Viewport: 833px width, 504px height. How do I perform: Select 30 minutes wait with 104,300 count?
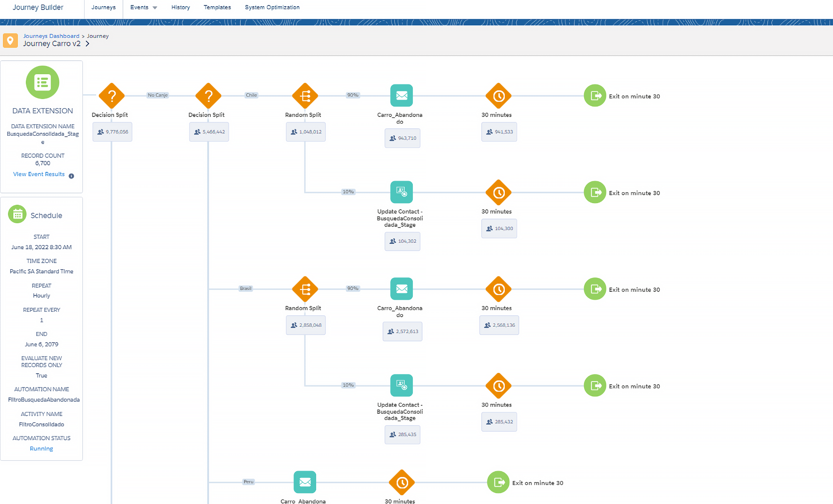(499, 192)
